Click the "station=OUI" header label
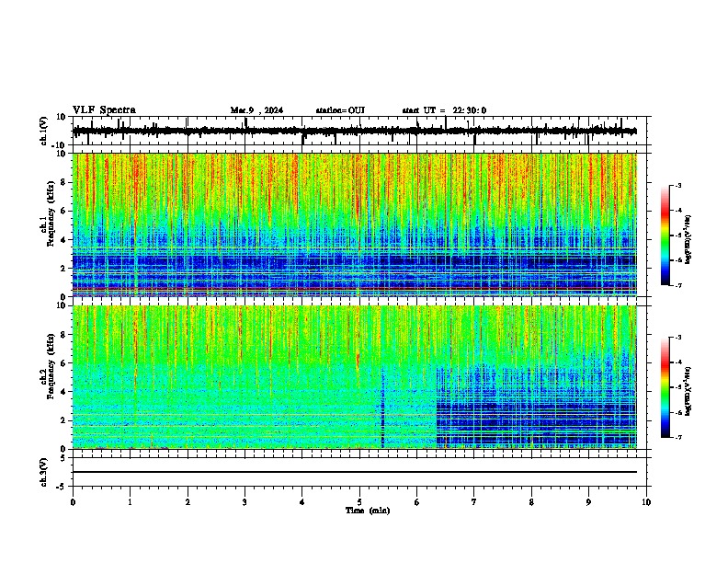Image resolution: width=728 pixels, height=563 pixels. point(340,110)
